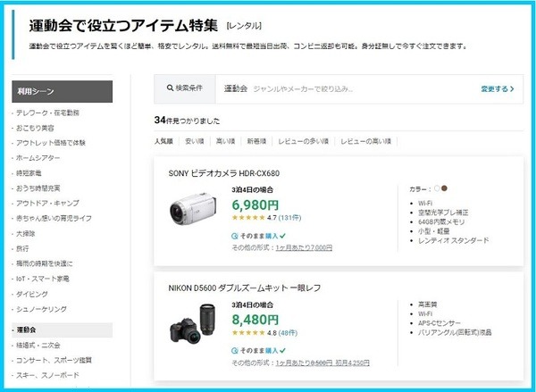Open SONY ビデオカメラ HDR-CX680 product title

(224, 173)
